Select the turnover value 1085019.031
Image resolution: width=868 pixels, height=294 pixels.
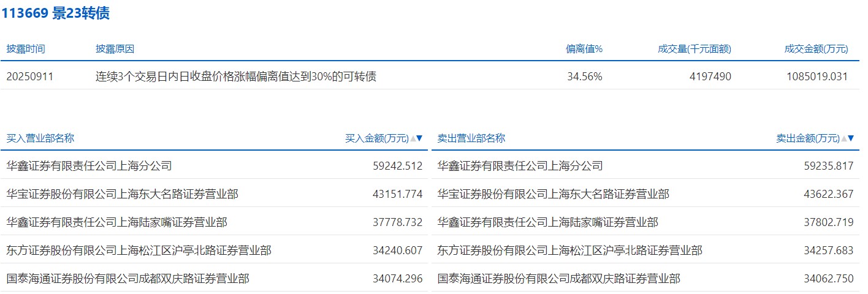pyautogui.click(x=818, y=77)
